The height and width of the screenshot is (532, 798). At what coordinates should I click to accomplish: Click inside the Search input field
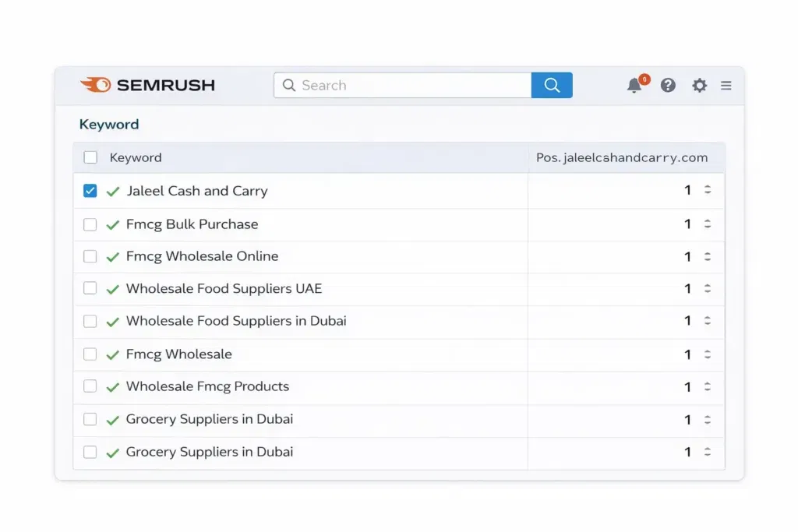click(390, 85)
